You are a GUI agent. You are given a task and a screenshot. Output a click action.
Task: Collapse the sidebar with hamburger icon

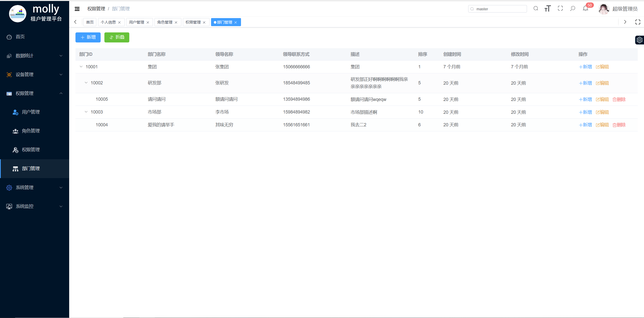pyautogui.click(x=77, y=9)
